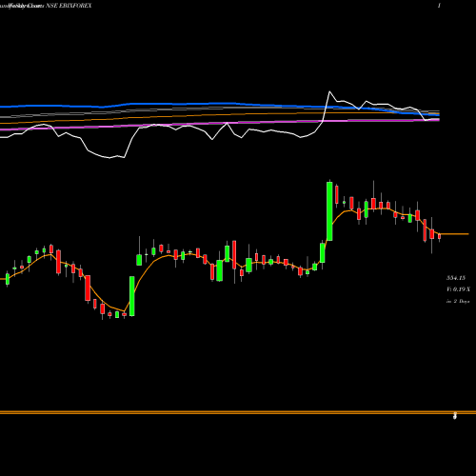Click the V: 0.19 X volume label
Viewport: 476px width, 476px height.
[x=458, y=289]
